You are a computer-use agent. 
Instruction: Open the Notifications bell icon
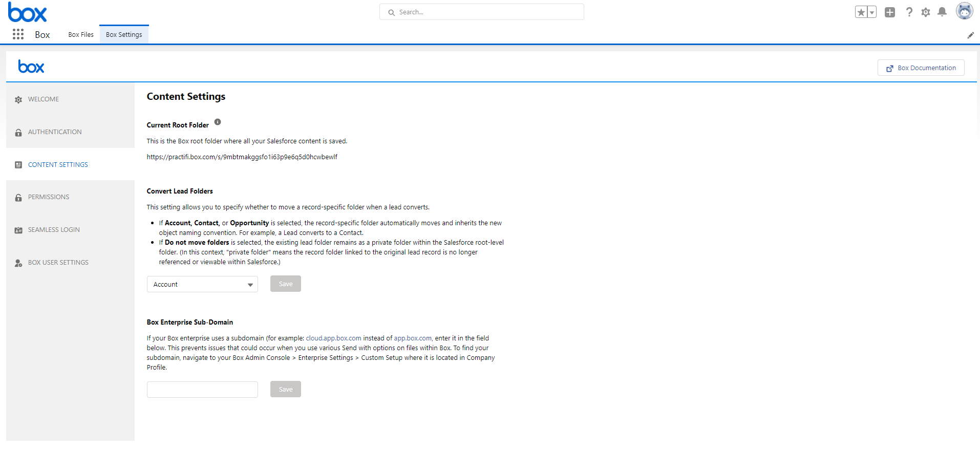(x=942, y=12)
